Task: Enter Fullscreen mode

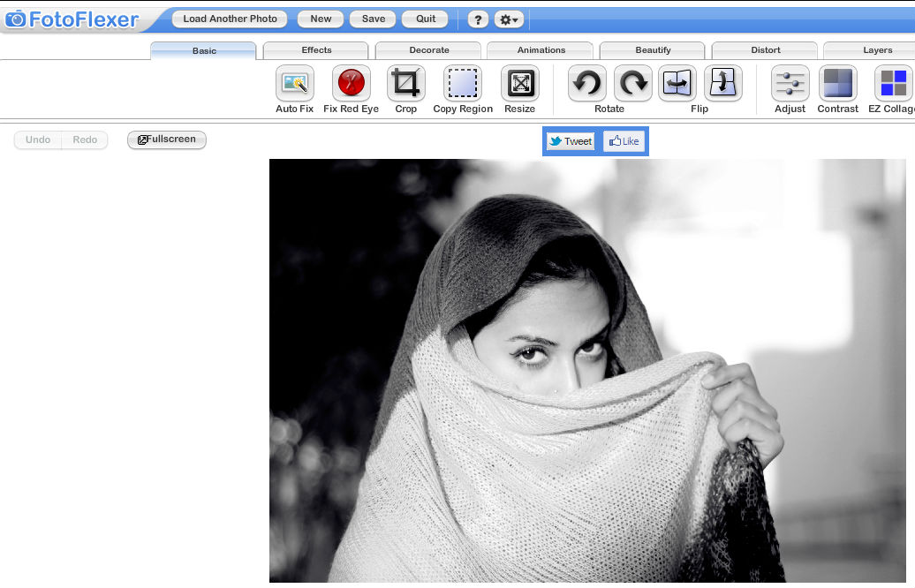Action: [167, 139]
